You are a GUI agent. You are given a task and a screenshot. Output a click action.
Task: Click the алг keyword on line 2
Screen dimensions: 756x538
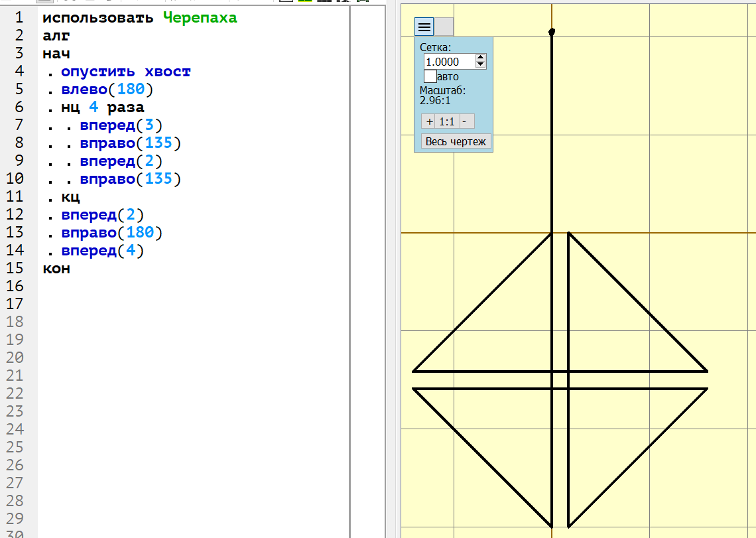pyautogui.click(x=56, y=36)
